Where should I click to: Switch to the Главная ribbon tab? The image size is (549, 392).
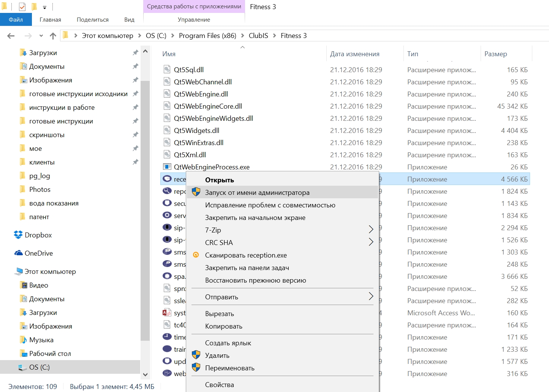[x=50, y=20]
